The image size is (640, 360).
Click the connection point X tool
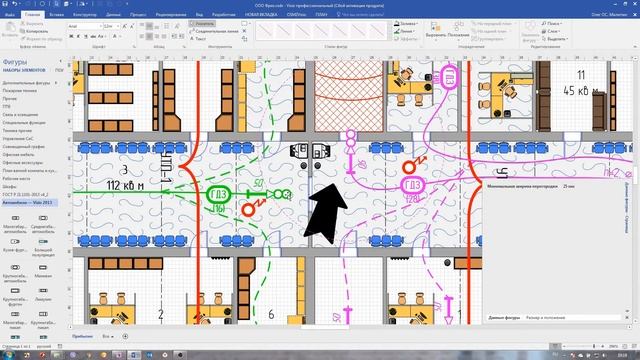tap(244, 31)
